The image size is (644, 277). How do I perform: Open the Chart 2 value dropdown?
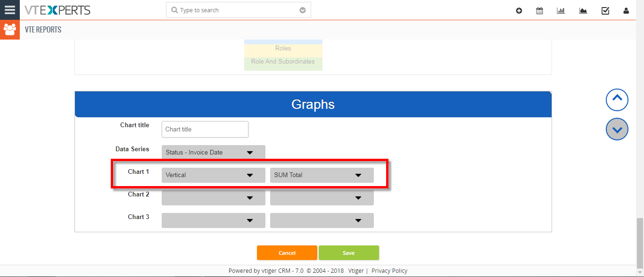pos(322,198)
